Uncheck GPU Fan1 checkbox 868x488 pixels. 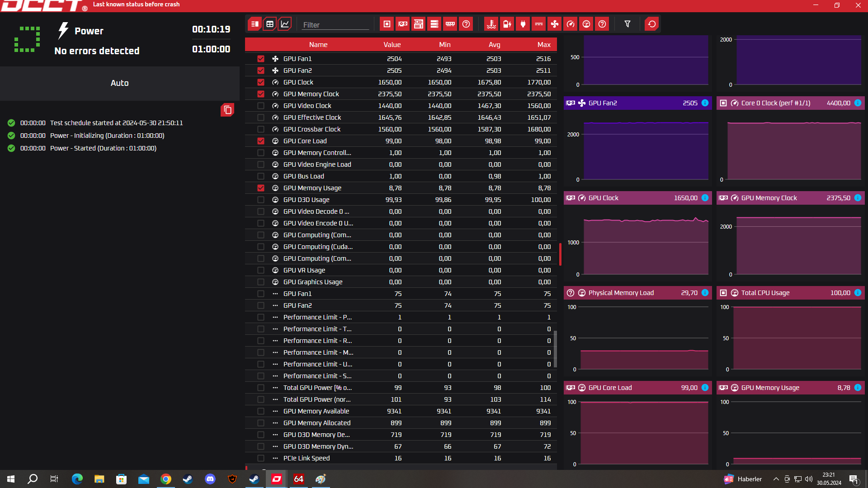[261, 59]
